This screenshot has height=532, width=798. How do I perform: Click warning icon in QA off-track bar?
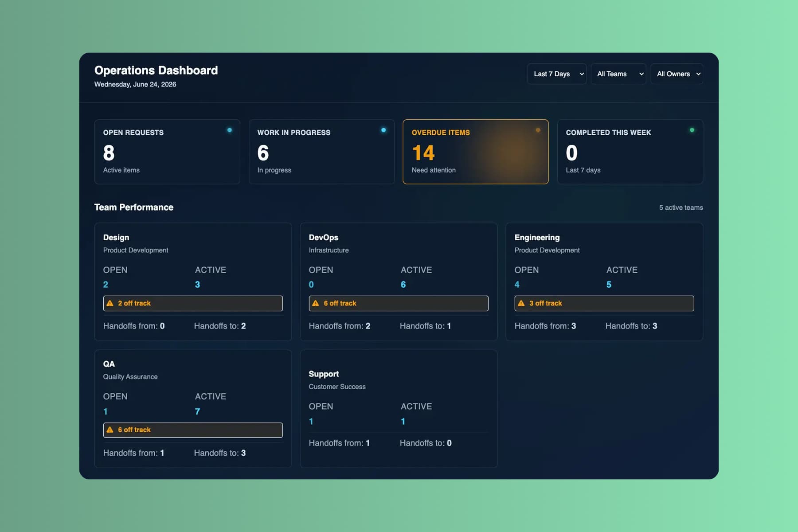coord(110,430)
